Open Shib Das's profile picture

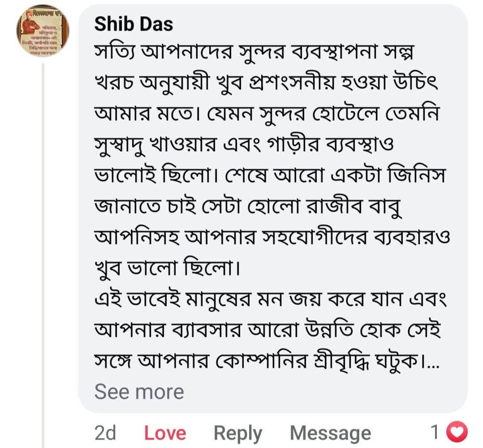43,30
